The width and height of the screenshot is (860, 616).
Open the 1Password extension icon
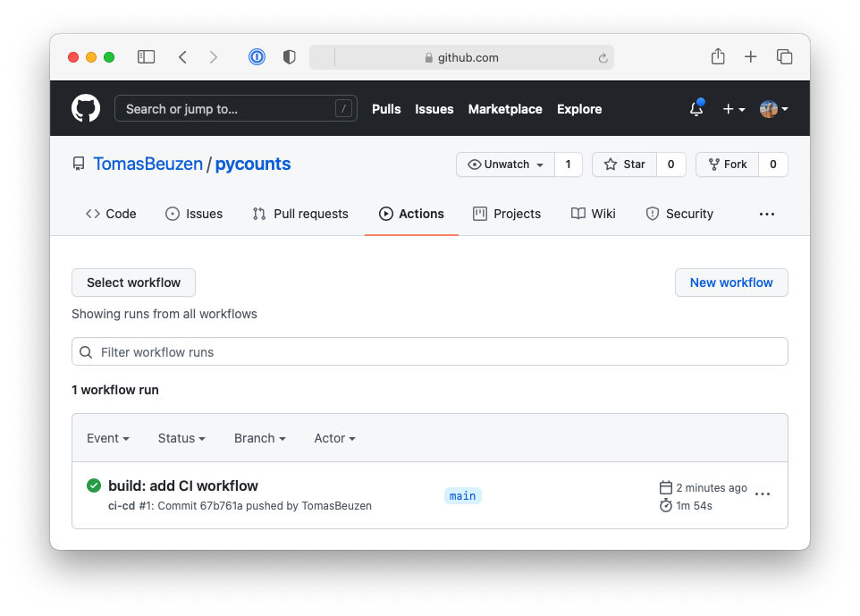(257, 57)
